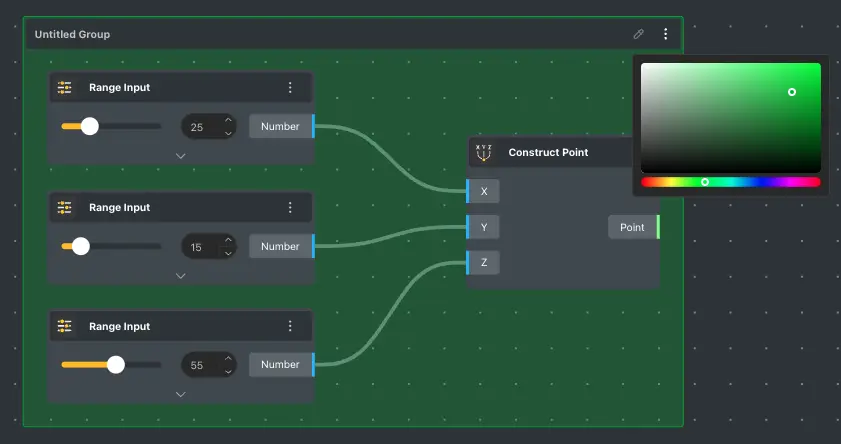Open the Untitled Group three-dot options menu
Viewport: 841px width, 444px height.
(666, 34)
